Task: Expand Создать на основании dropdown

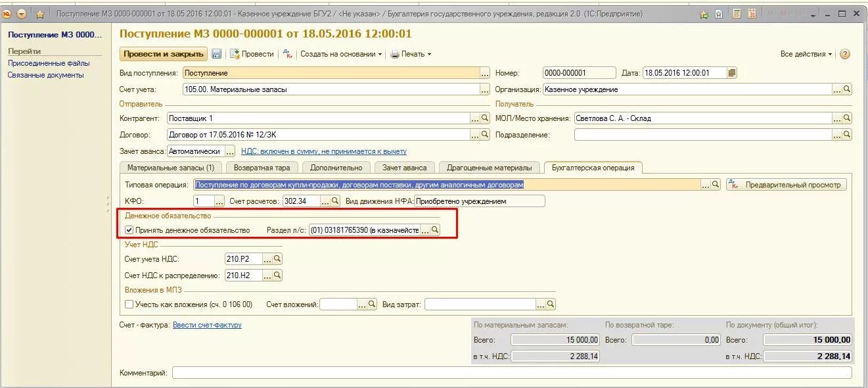Action: tap(341, 54)
